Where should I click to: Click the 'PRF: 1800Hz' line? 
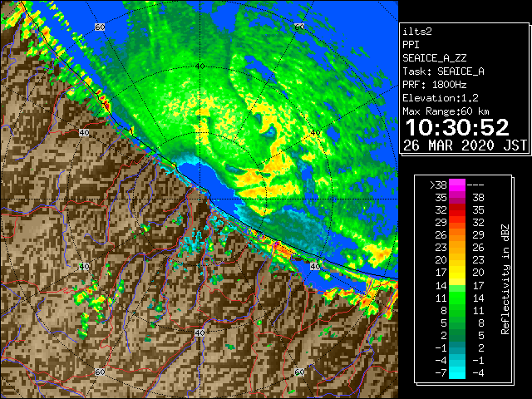point(434,85)
